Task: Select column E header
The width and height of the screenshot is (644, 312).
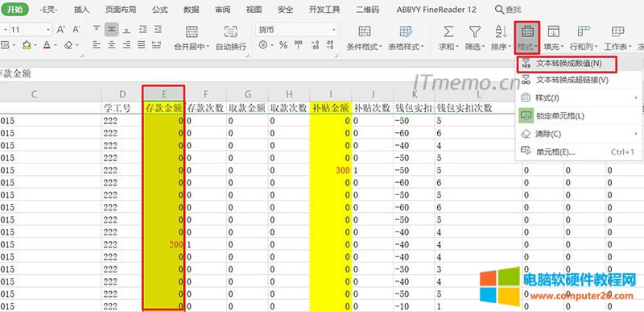Action: pyautogui.click(x=164, y=94)
